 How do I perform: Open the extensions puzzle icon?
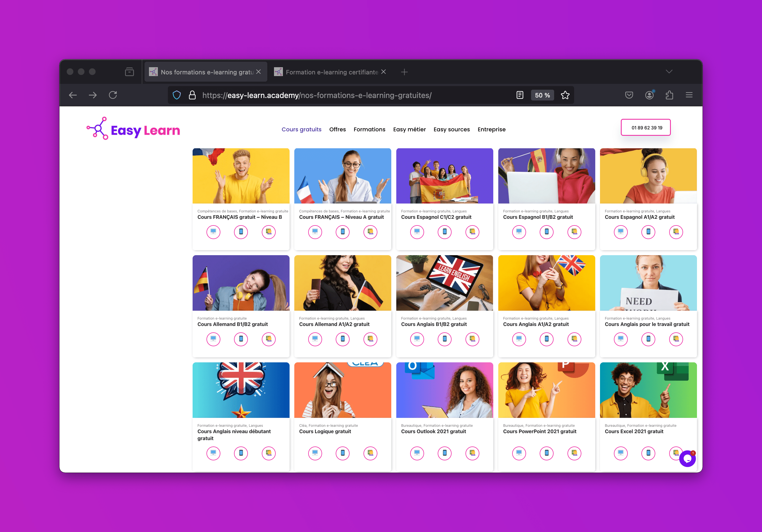tap(669, 95)
